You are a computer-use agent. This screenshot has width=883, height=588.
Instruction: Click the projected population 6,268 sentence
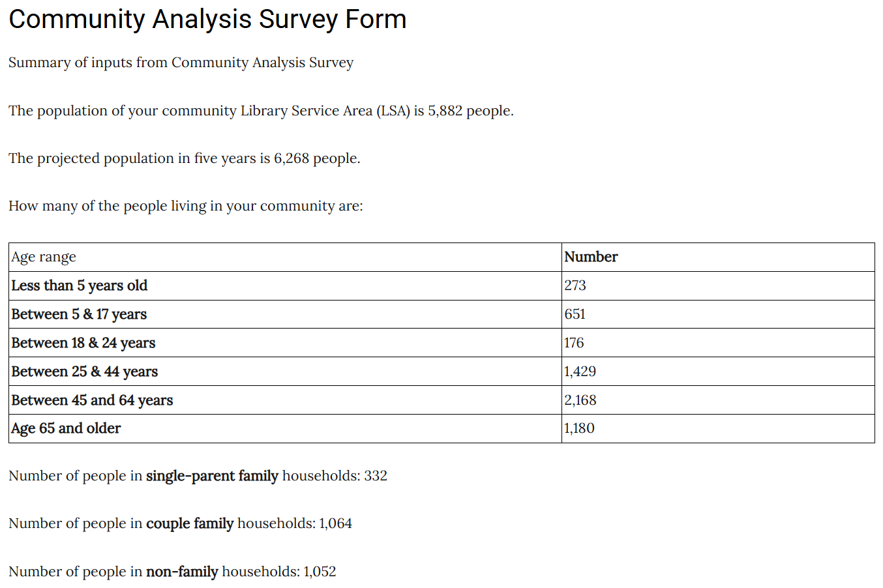185,158
